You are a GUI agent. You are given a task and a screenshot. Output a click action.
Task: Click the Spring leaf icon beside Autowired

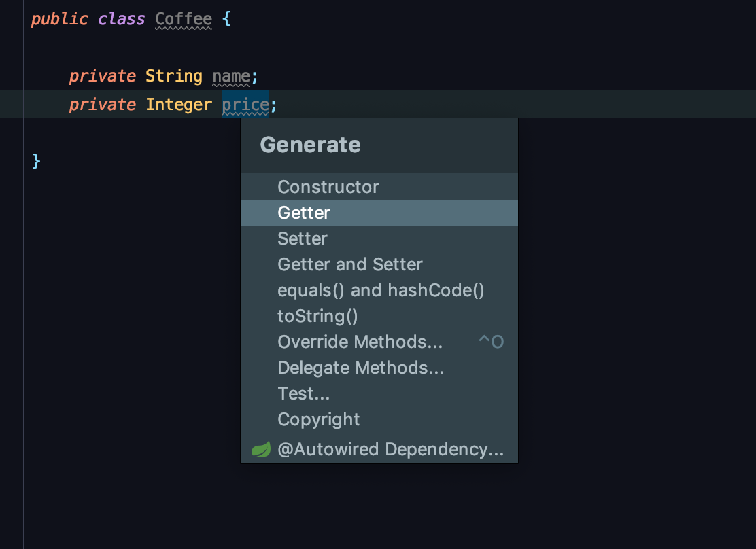pos(261,449)
